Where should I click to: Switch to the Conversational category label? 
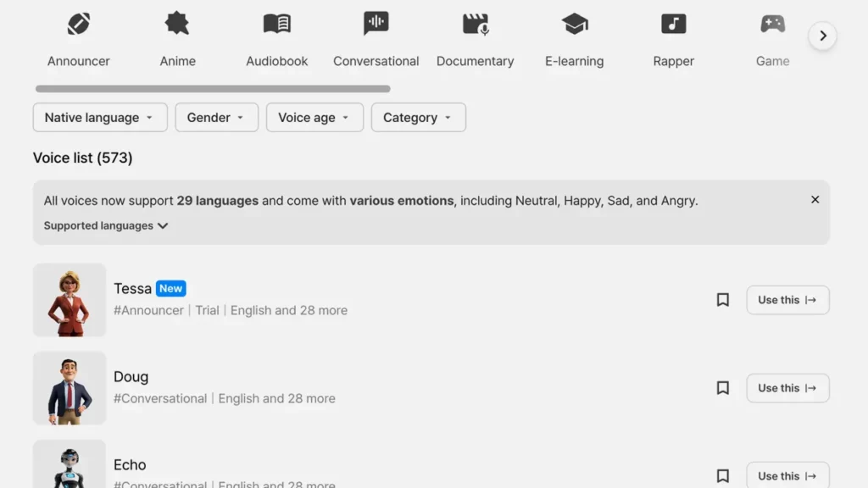[376, 61]
